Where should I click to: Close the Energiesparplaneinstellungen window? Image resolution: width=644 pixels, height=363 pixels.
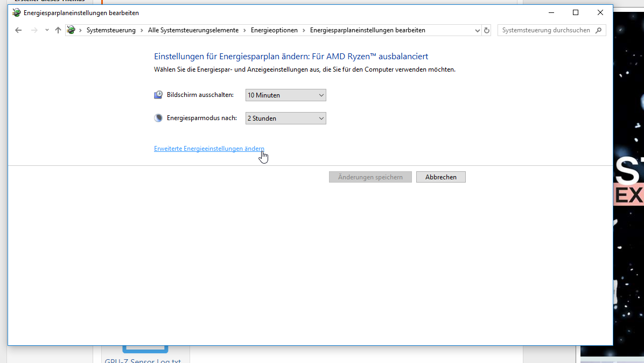click(600, 13)
